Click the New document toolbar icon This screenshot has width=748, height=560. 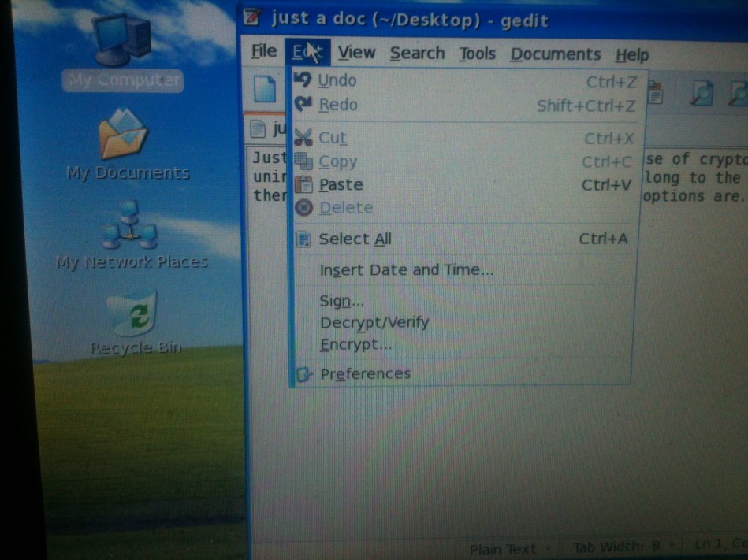coord(265,91)
